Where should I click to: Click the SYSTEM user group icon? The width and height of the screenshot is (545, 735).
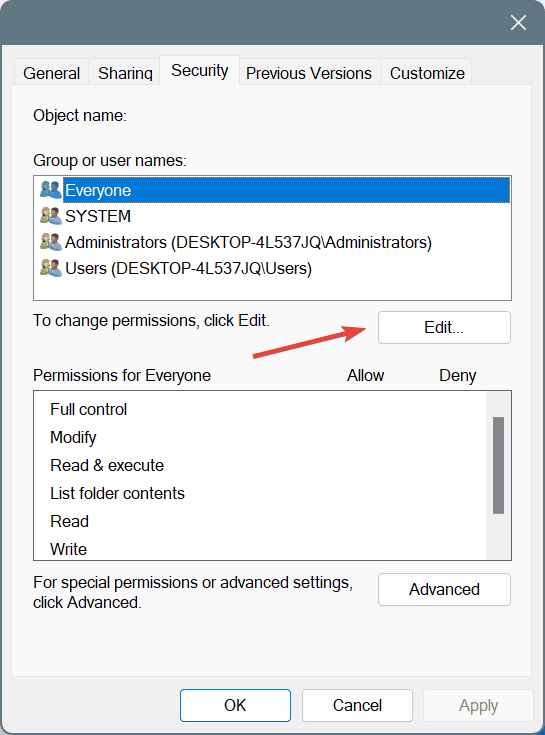[51, 216]
